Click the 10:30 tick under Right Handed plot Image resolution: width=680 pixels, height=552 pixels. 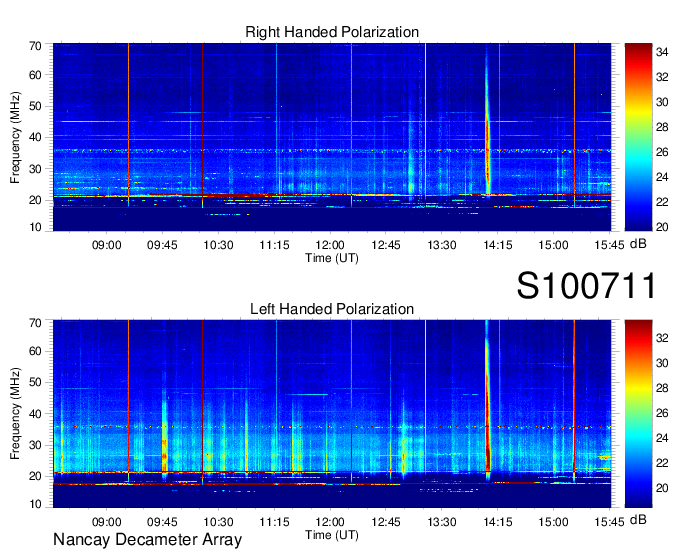(x=218, y=245)
